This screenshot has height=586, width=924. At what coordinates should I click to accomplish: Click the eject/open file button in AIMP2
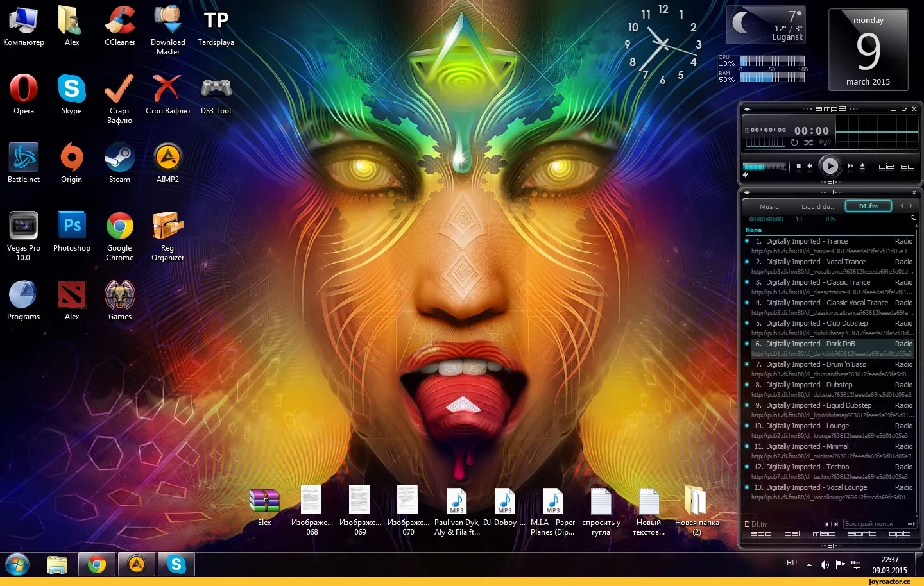point(862,166)
